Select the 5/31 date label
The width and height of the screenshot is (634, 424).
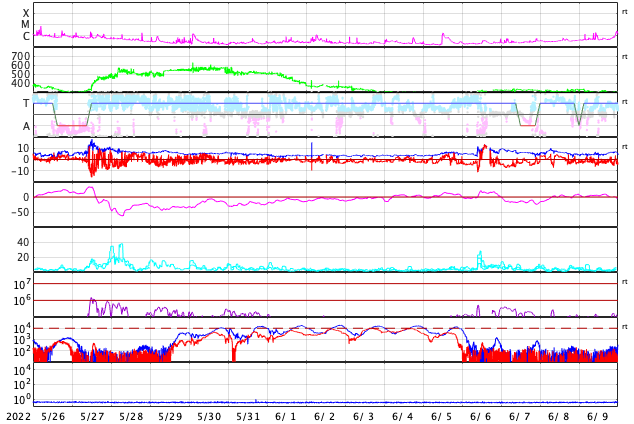248,417
